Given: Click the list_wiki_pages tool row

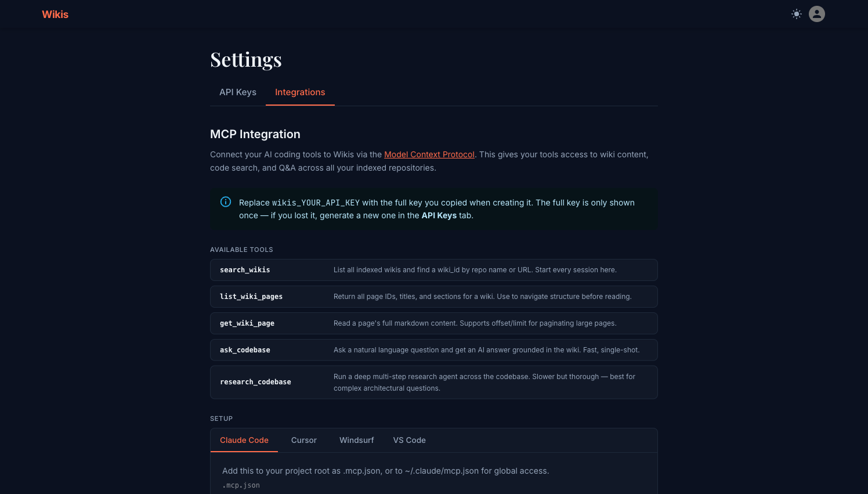Looking at the screenshot, I should pyautogui.click(x=433, y=297).
